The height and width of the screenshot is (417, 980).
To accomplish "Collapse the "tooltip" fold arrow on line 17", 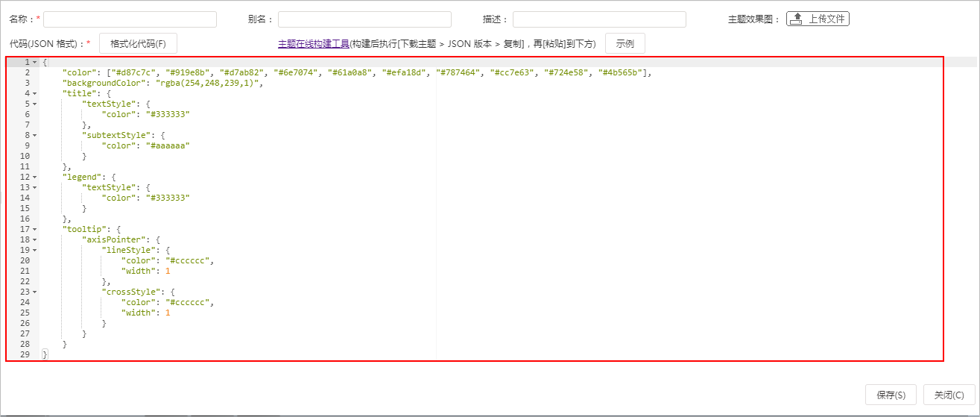I will (35, 229).
